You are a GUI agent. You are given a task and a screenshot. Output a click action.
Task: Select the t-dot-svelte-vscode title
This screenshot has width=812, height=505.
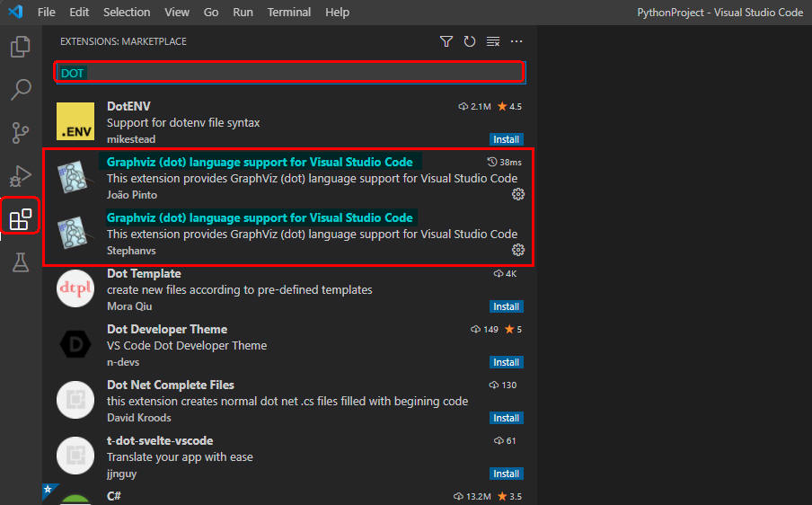pos(160,441)
